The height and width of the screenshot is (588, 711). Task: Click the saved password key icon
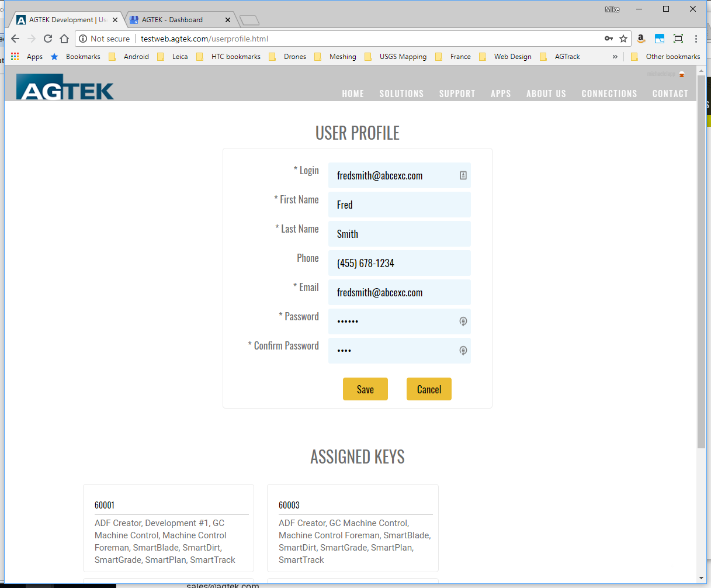[x=608, y=39]
